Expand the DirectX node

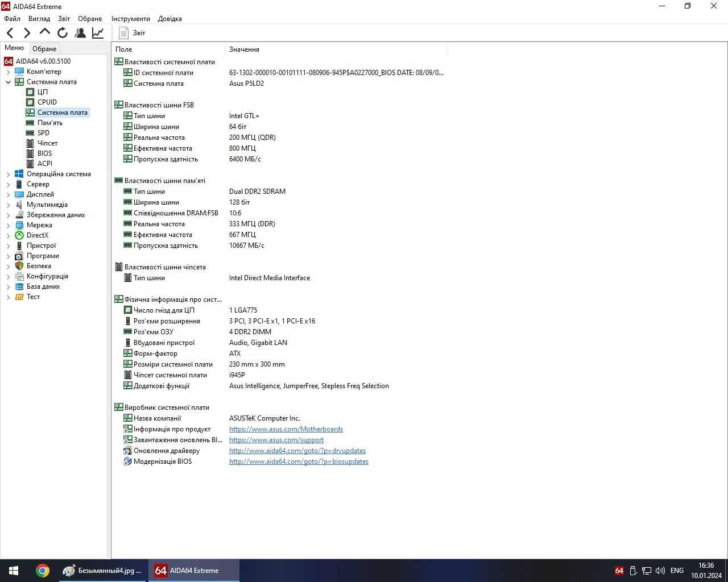[x=8, y=235]
